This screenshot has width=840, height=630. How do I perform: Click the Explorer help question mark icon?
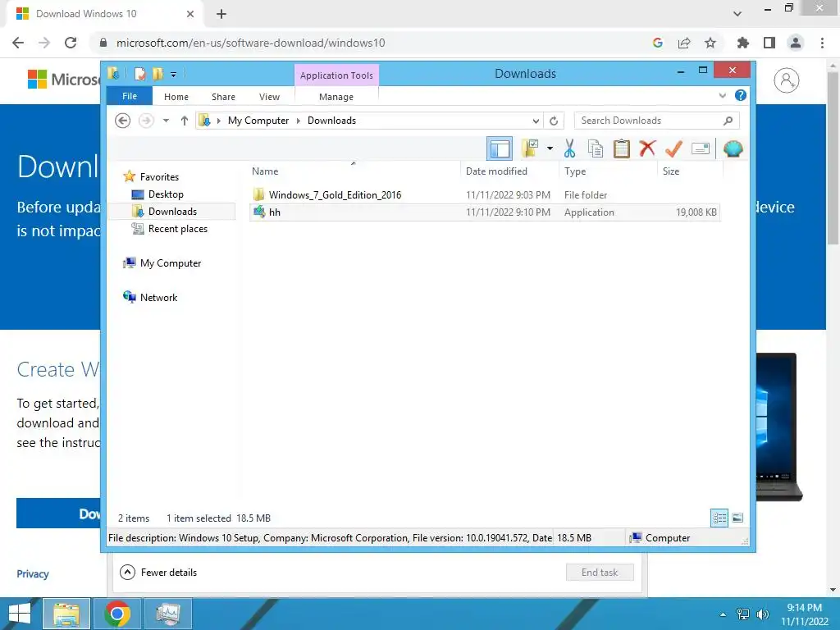point(741,95)
